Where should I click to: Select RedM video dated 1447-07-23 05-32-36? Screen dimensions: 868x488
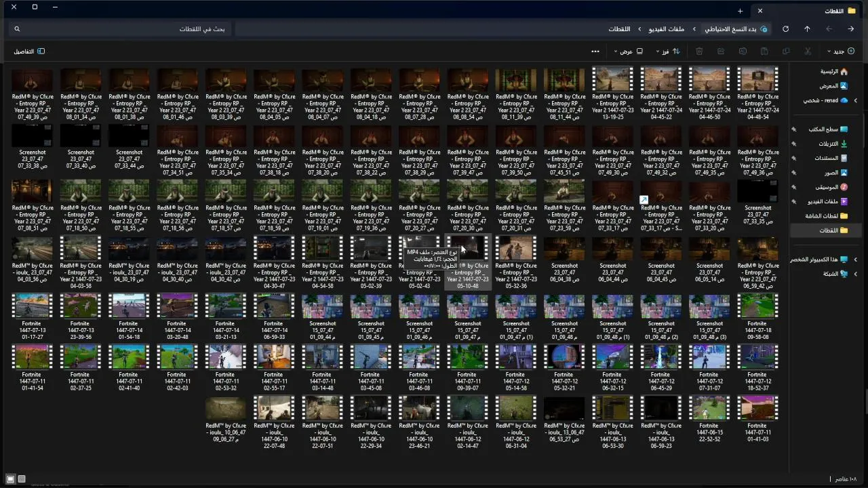tap(515, 262)
